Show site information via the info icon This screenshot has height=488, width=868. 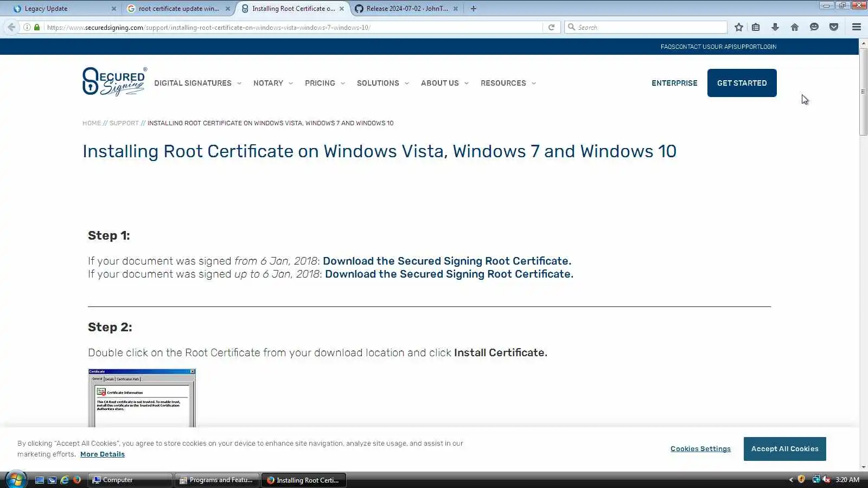pos(27,27)
